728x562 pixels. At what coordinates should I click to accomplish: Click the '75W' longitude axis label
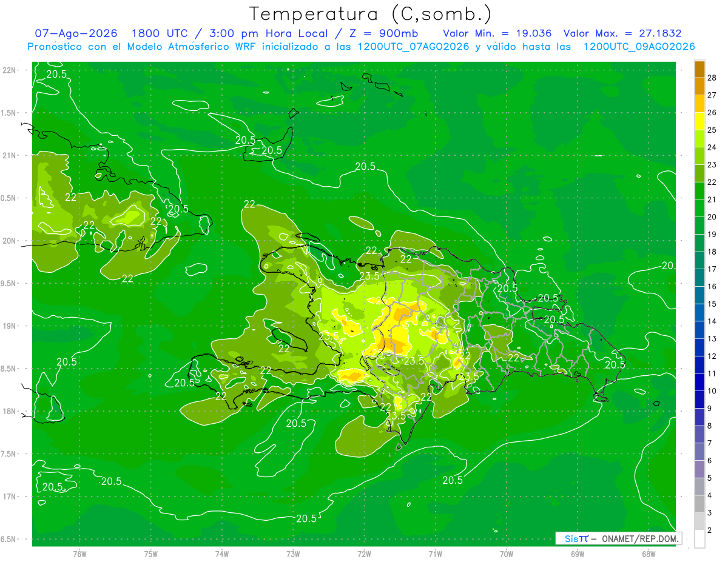[151, 554]
